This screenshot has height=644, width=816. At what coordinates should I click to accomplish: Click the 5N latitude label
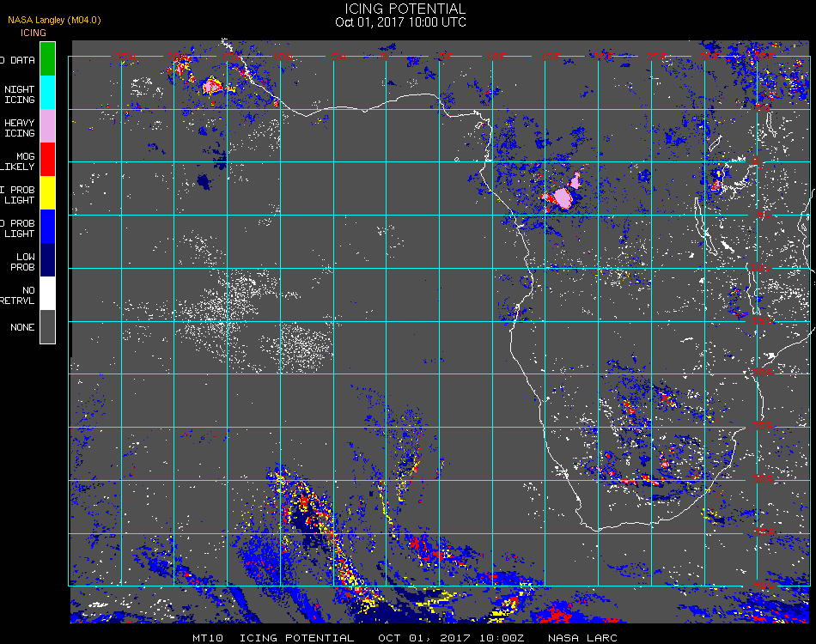coord(762,108)
